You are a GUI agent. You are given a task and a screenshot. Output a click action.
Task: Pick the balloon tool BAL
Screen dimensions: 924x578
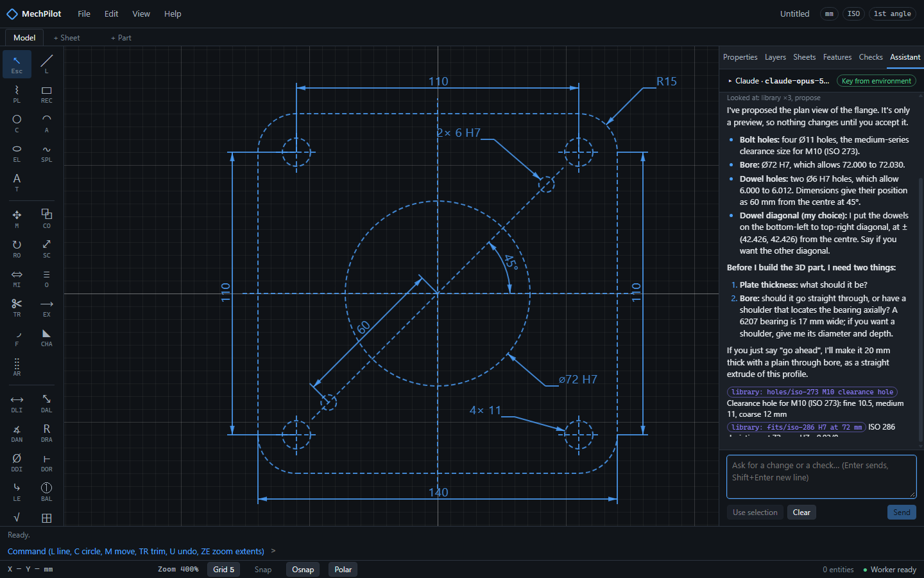pyautogui.click(x=47, y=492)
